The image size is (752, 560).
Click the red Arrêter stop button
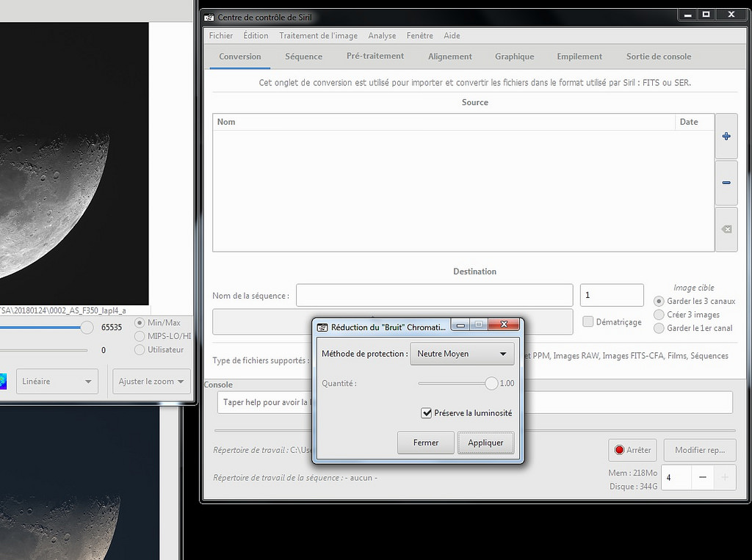(632, 450)
